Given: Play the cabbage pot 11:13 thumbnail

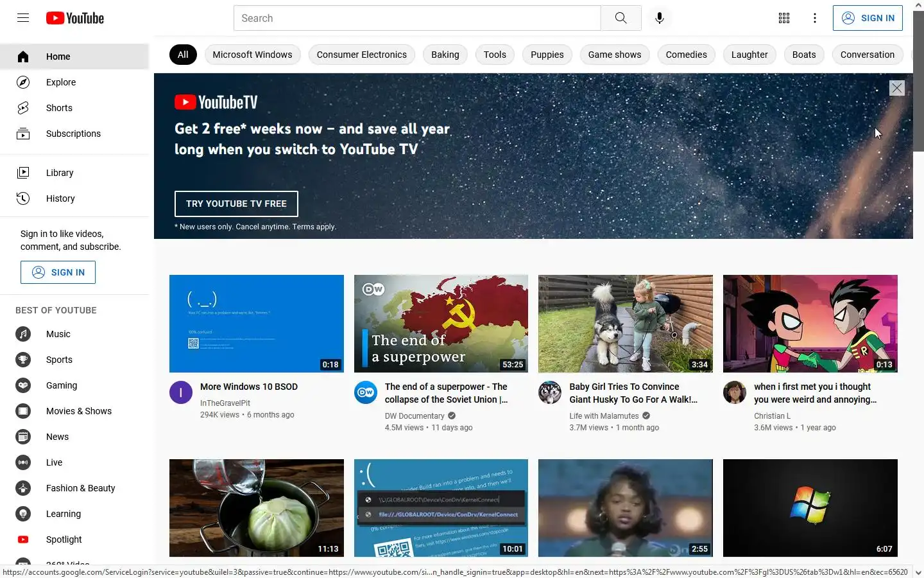Looking at the screenshot, I should click(257, 508).
